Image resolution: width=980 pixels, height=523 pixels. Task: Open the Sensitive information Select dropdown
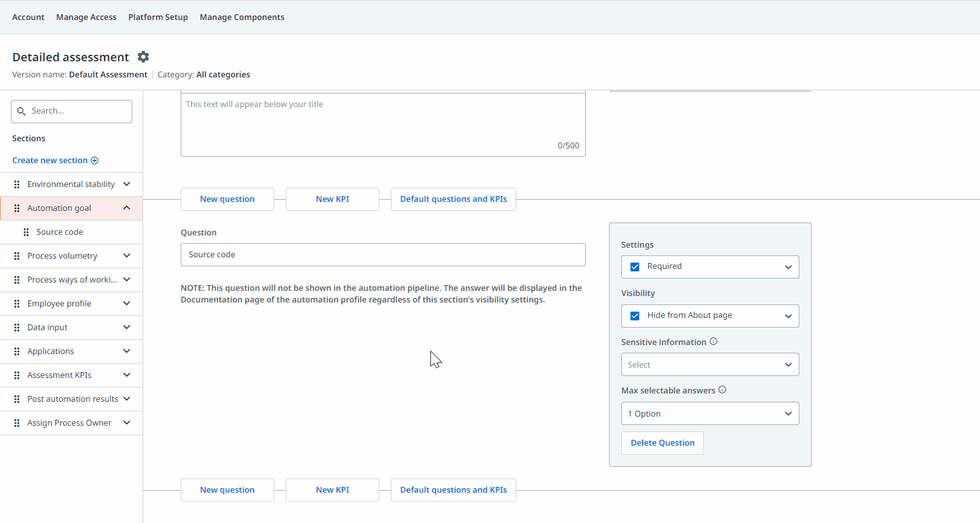[x=710, y=364]
